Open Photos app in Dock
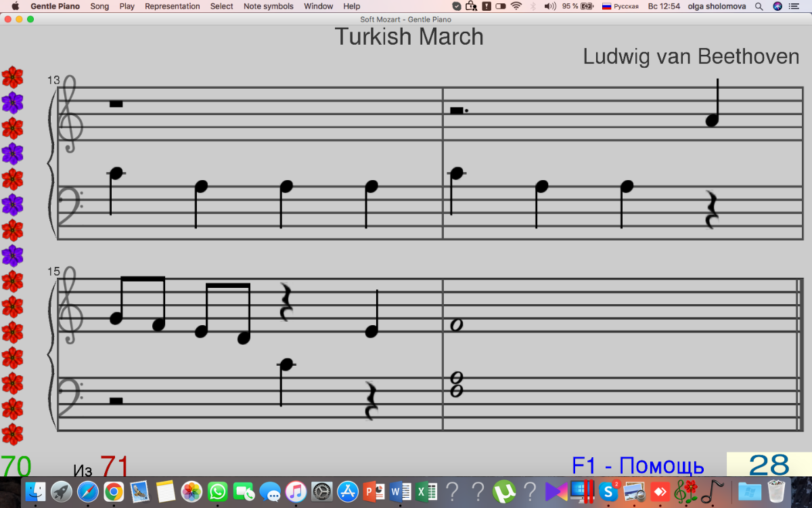 coord(192,492)
